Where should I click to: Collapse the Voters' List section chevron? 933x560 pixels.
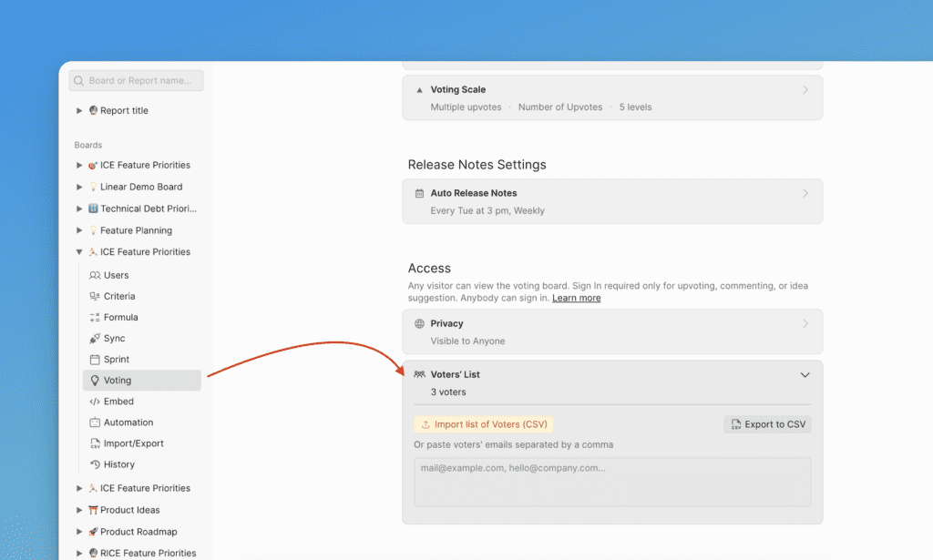pos(805,375)
